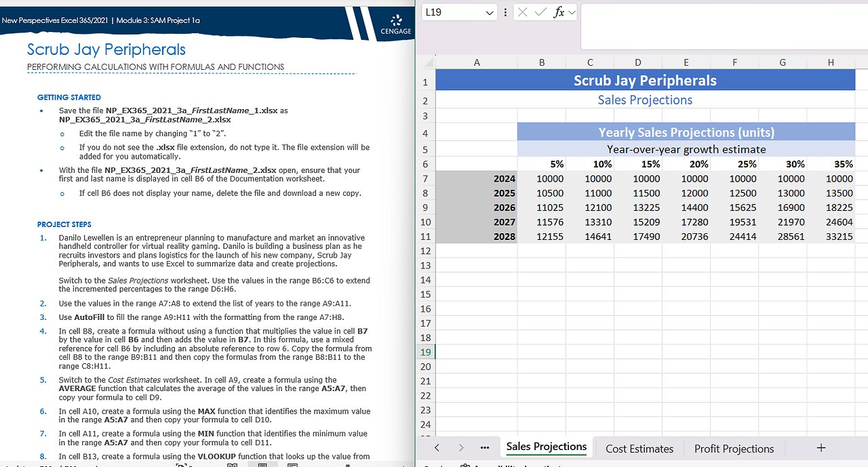This screenshot has height=467, width=868.
Task: Select cell containing 17280
Action: click(x=686, y=222)
